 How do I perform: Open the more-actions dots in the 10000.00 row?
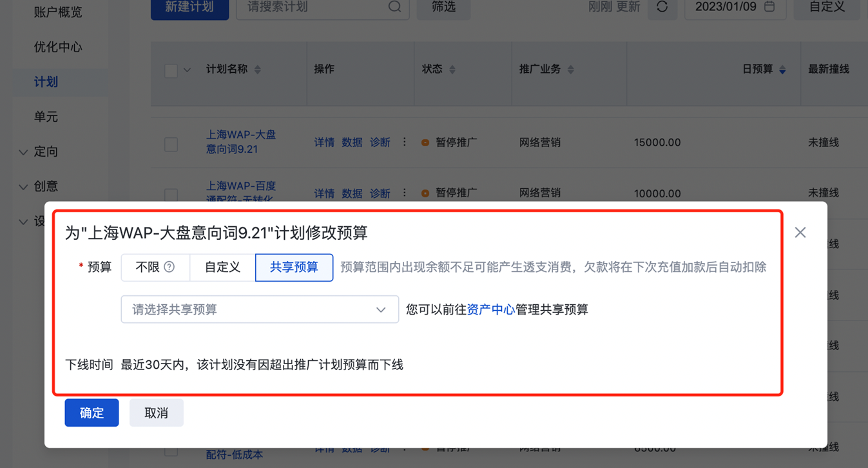coord(405,193)
